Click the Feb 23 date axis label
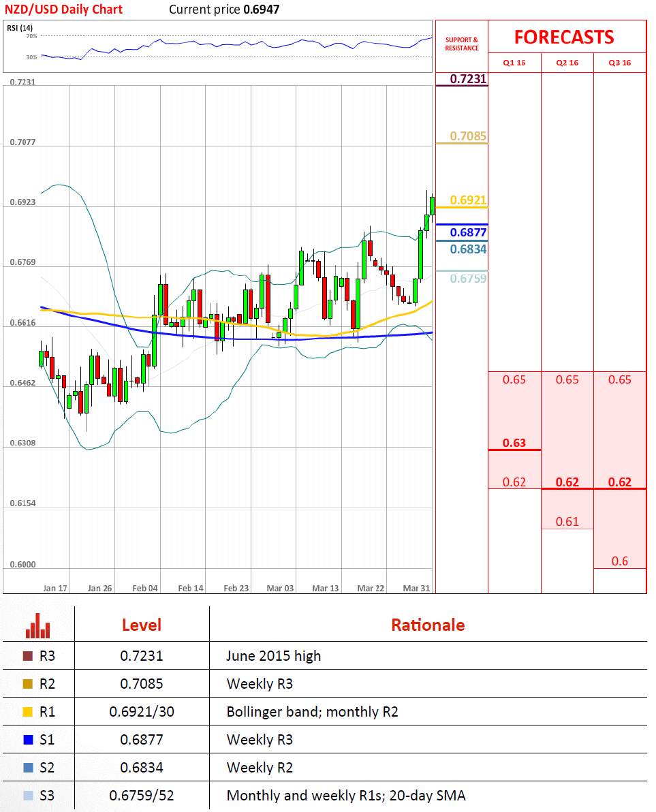The width and height of the screenshot is (656, 812). pyautogui.click(x=236, y=589)
